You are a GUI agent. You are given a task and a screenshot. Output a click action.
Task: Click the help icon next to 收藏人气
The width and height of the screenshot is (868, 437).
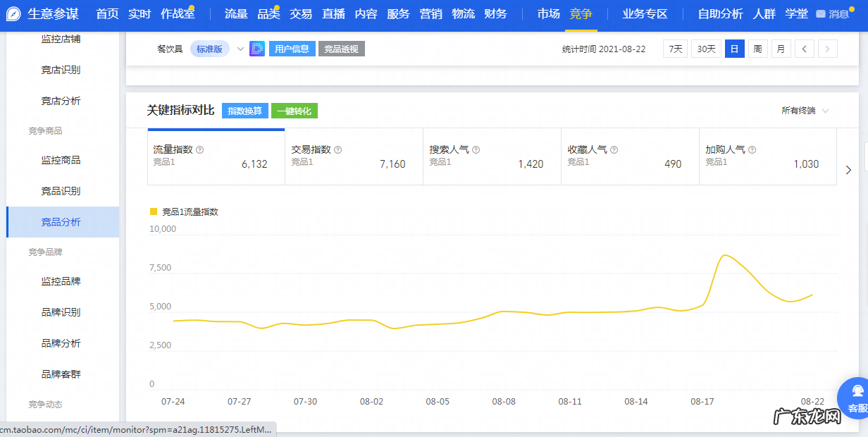click(x=614, y=149)
